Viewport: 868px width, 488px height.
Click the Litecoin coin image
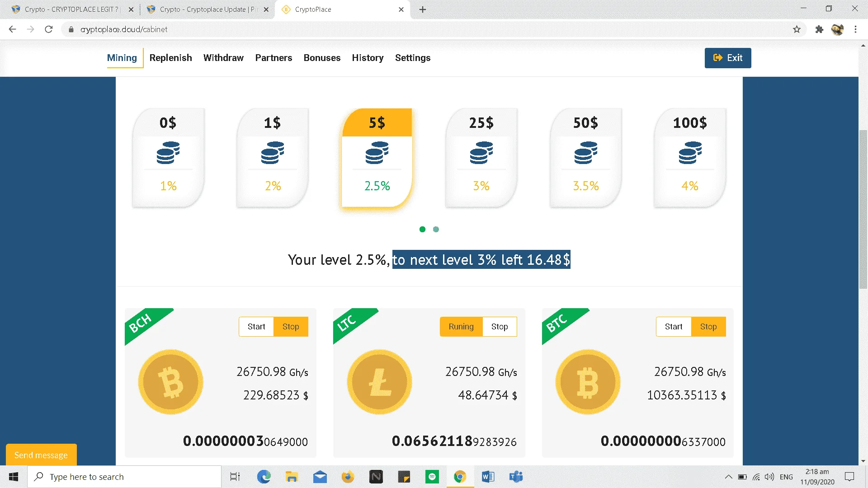coord(380,382)
